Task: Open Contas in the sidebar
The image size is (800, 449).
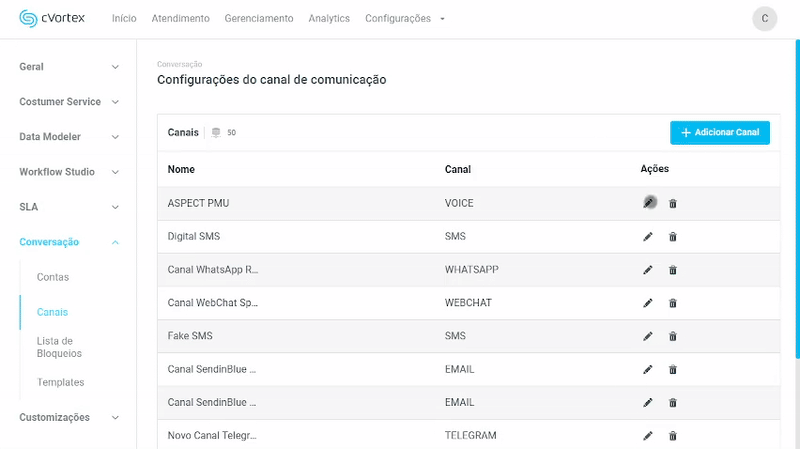Action: [53, 277]
